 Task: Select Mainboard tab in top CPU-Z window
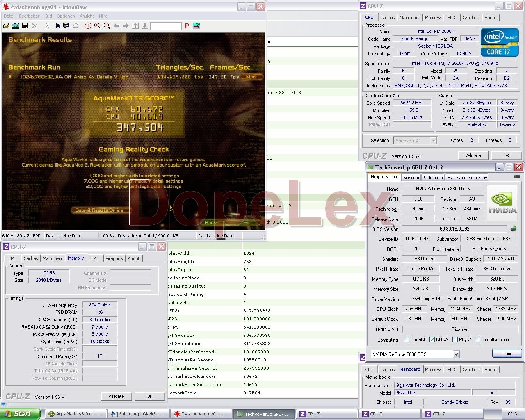(x=410, y=18)
